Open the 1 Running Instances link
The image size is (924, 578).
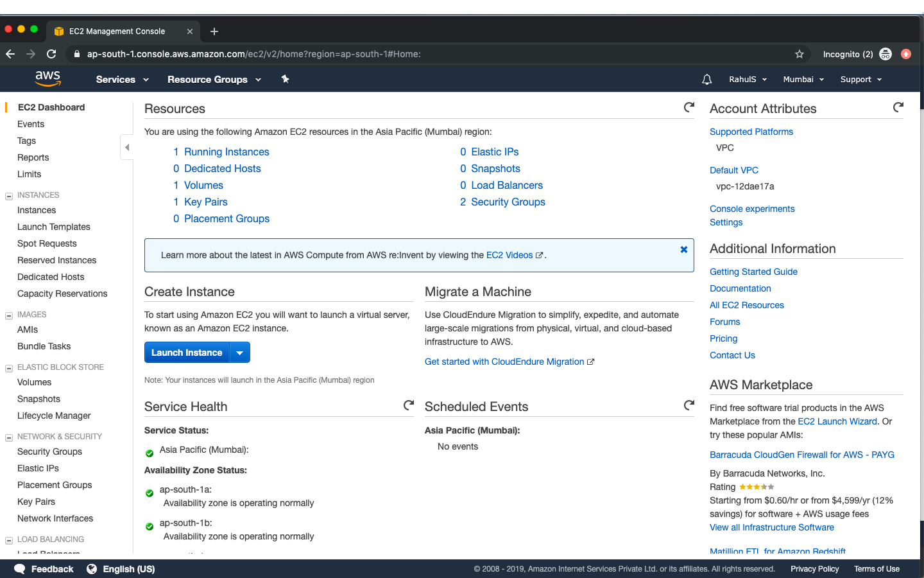tap(221, 152)
